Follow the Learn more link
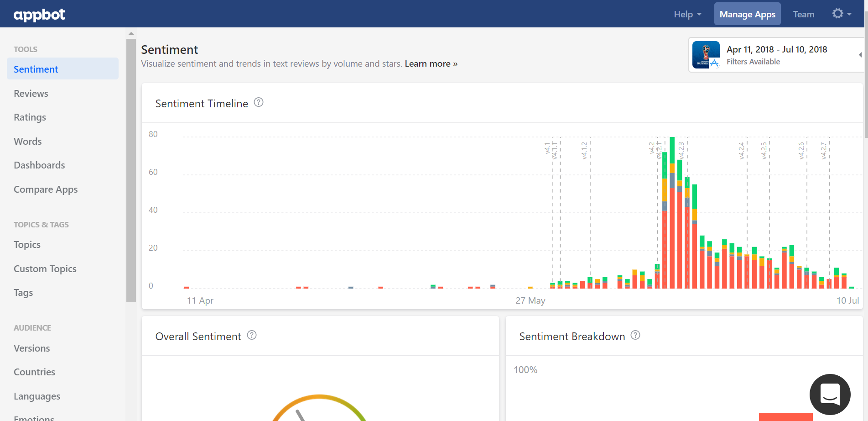 point(431,64)
